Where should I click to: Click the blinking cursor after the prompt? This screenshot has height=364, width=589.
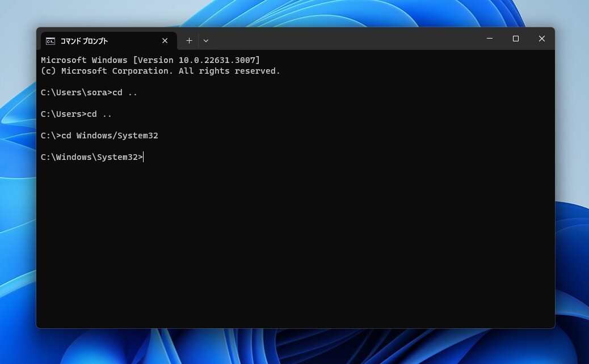click(x=143, y=157)
